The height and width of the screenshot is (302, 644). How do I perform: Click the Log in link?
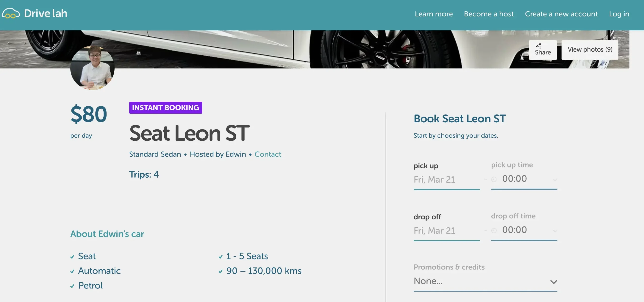pyautogui.click(x=619, y=14)
